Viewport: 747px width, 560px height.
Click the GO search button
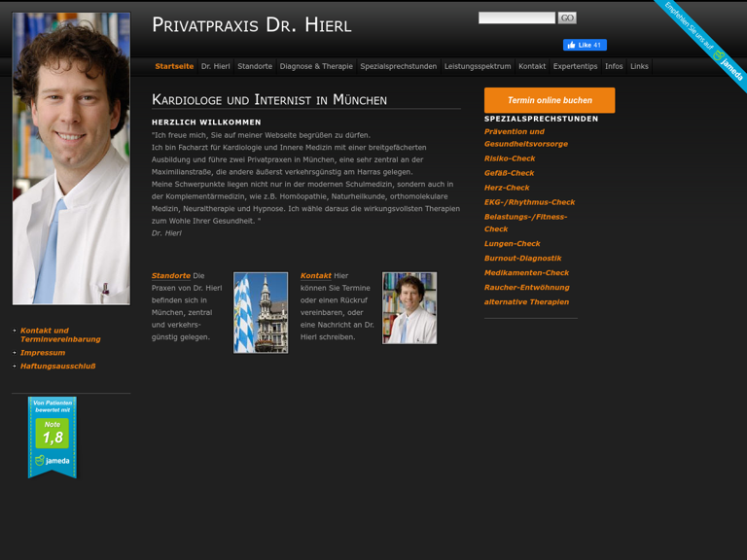[567, 17]
